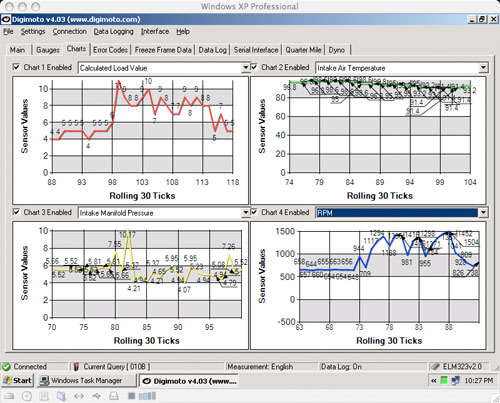Click the stop square icon in VM toolbar
This screenshot has width=500, height=403.
click(132, 396)
